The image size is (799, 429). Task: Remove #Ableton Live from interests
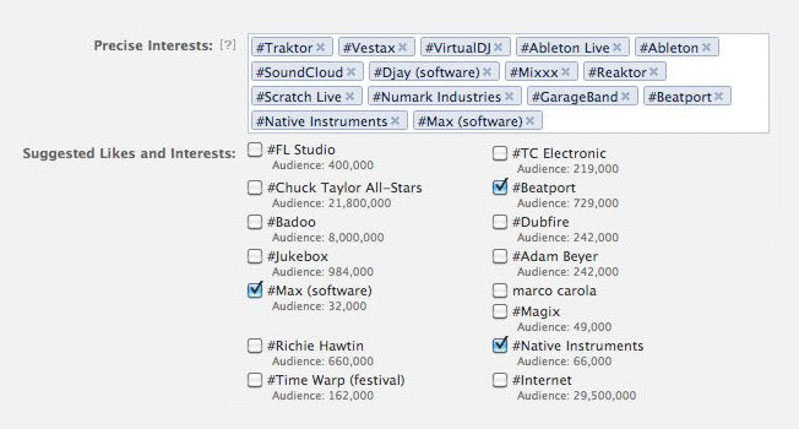coord(618,47)
